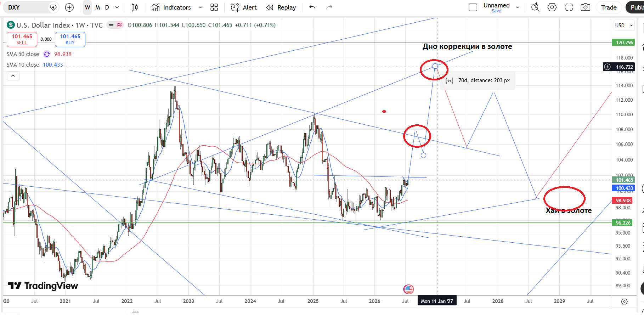The height and width of the screenshot is (316, 644).
Task: Click the U.S. Dollar Index symbol title
Action: point(60,25)
